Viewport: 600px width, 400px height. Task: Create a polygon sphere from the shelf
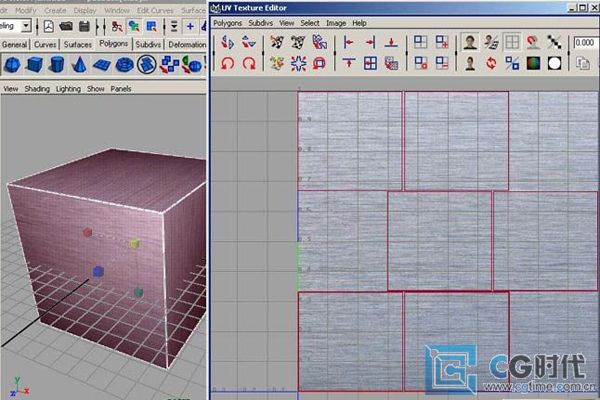pos(12,65)
